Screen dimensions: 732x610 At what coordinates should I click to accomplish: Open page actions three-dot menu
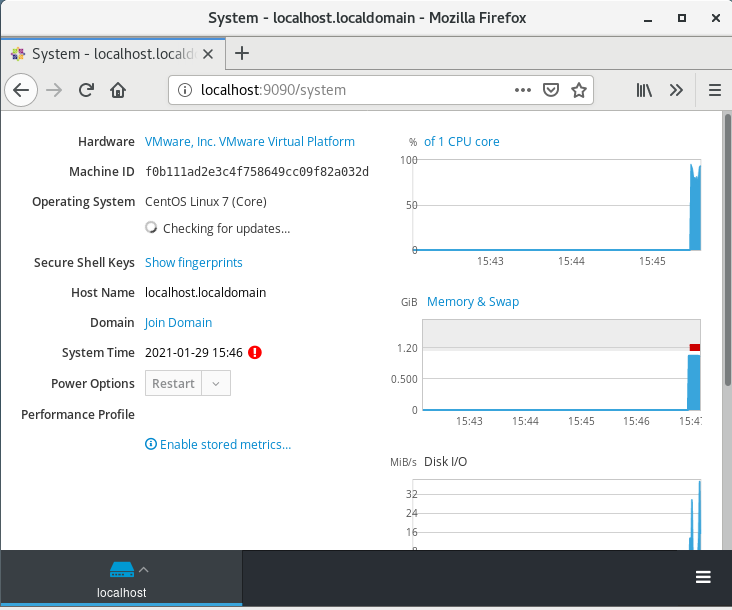(522, 90)
